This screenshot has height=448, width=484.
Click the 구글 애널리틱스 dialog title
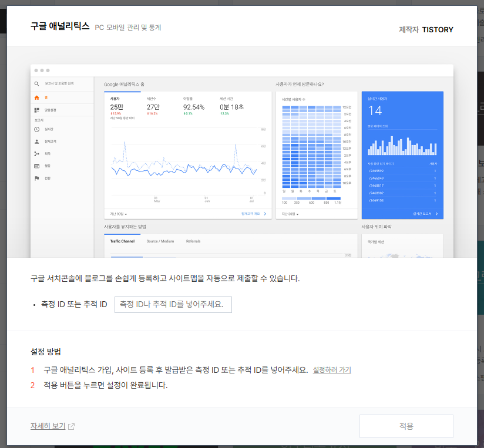(x=60, y=26)
